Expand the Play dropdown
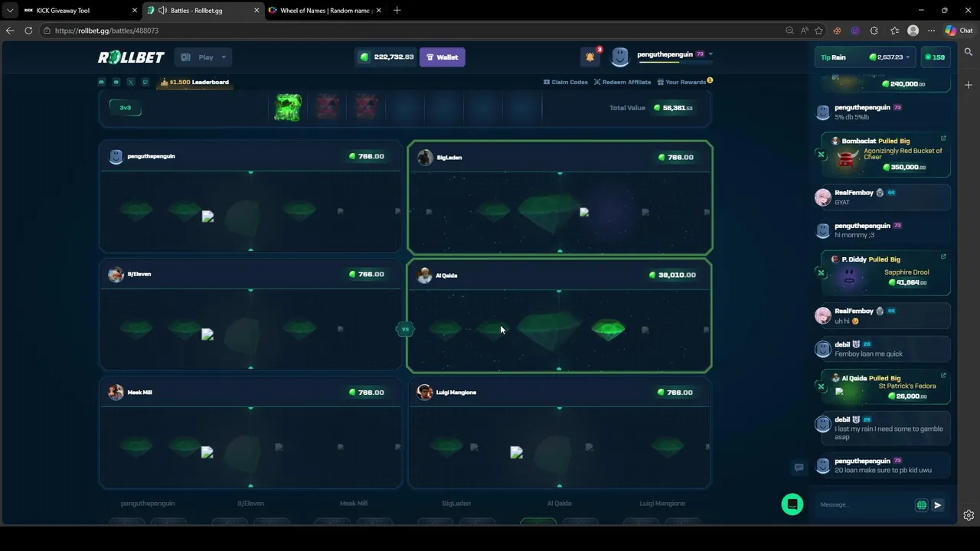 tap(203, 57)
